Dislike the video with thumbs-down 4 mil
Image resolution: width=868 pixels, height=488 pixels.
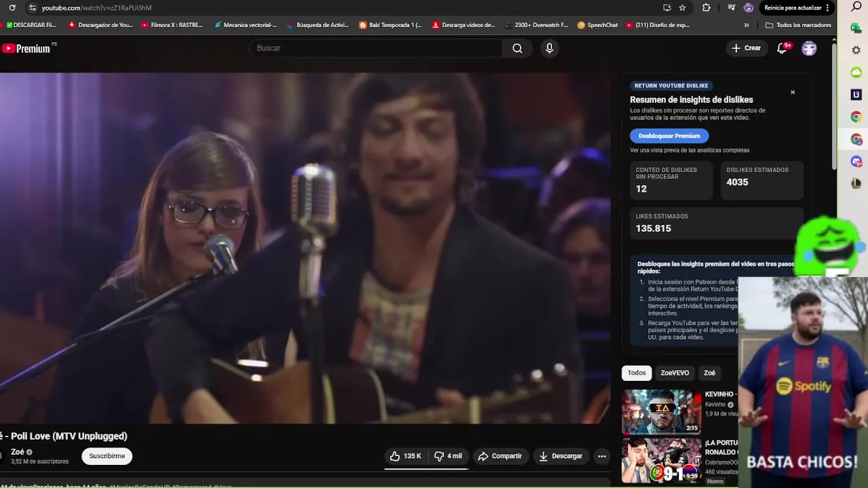[x=448, y=456]
